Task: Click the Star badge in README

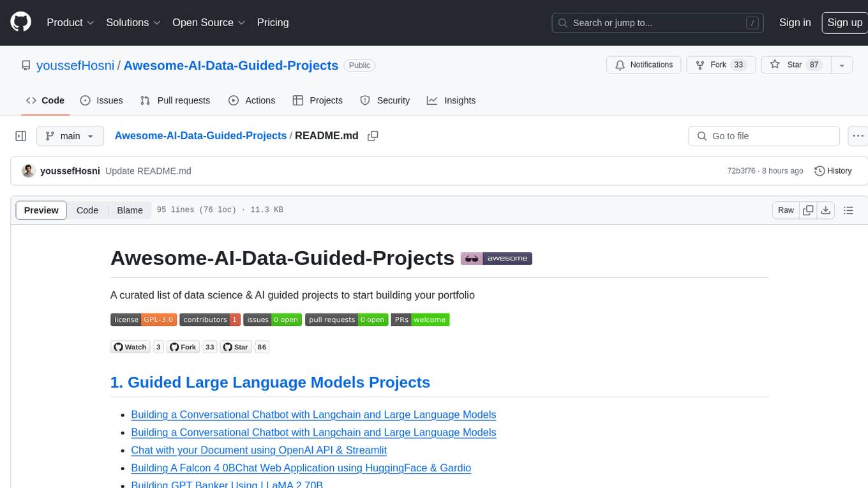Action: click(236, 347)
